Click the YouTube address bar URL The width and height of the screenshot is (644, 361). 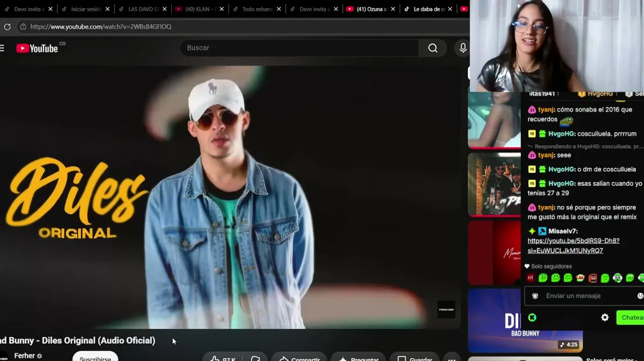point(100,27)
